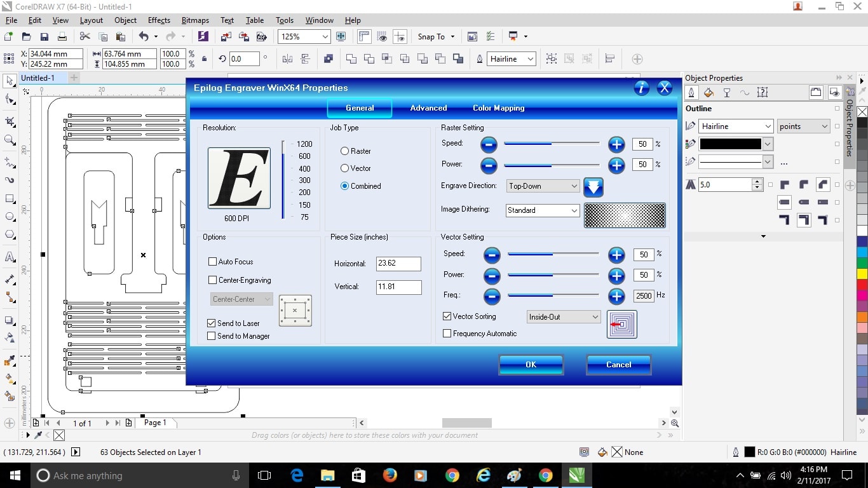Click the Weld shapes icon in property bar
This screenshot has height=488, width=868.
[351, 59]
